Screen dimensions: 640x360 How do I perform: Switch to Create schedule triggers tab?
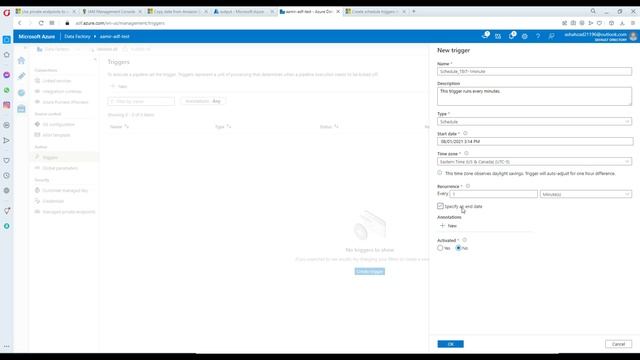[x=376, y=12]
